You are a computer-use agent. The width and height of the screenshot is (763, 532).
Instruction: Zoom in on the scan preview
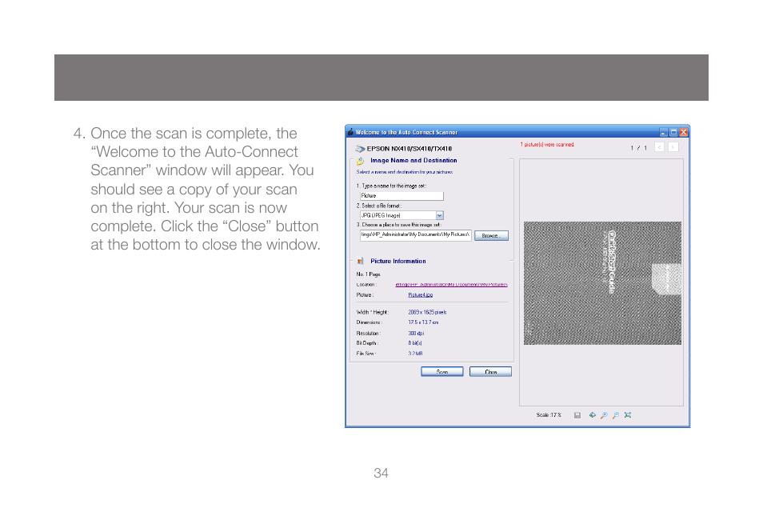[604, 415]
